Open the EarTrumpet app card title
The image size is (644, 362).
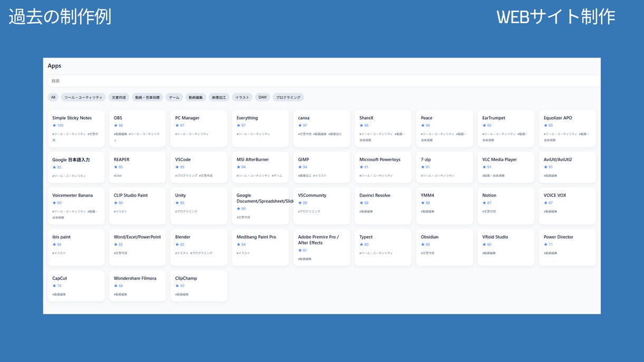(494, 118)
